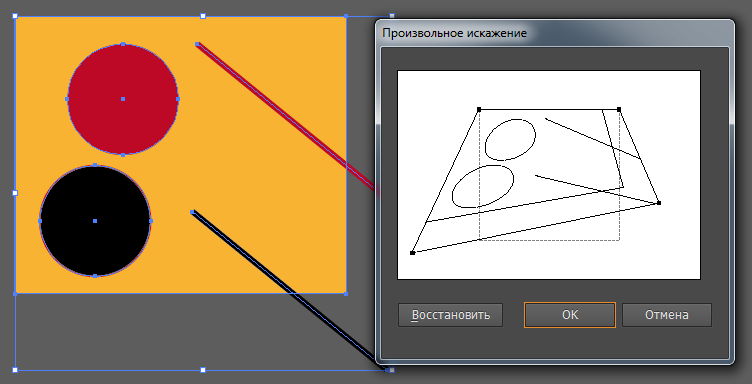Click bottom-left bounding box handle
Image resolution: width=752 pixels, height=384 pixels.
(x=15, y=370)
